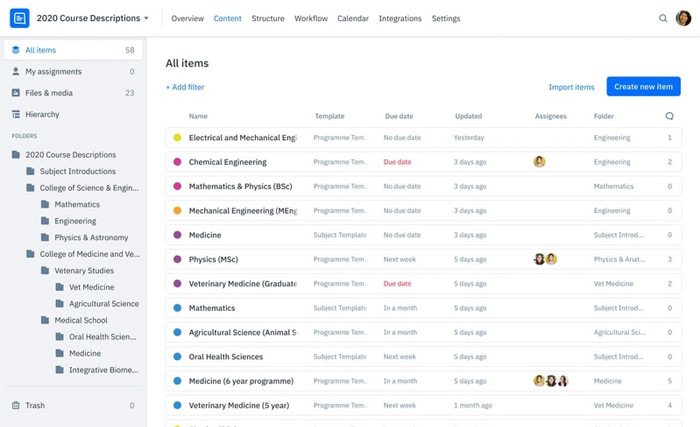Switch to the Workflow tab

coord(311,18)
